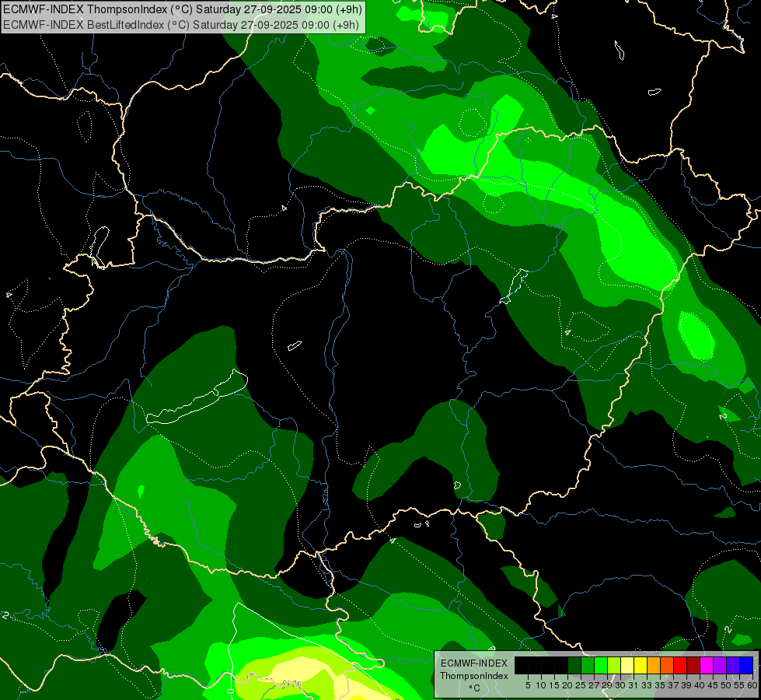
Task: Select the yellow-green 29–30 legend swatch
Action: [x=614, y=665]
